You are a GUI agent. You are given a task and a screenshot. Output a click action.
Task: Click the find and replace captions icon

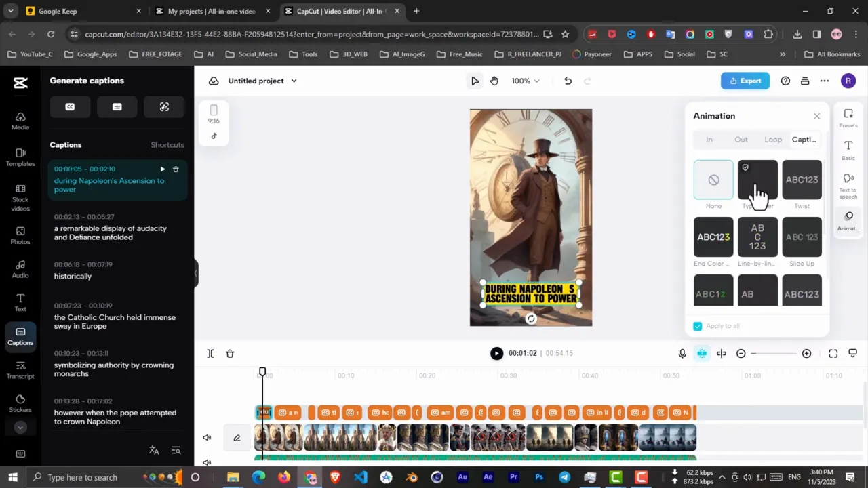click(x=176, y=451)
